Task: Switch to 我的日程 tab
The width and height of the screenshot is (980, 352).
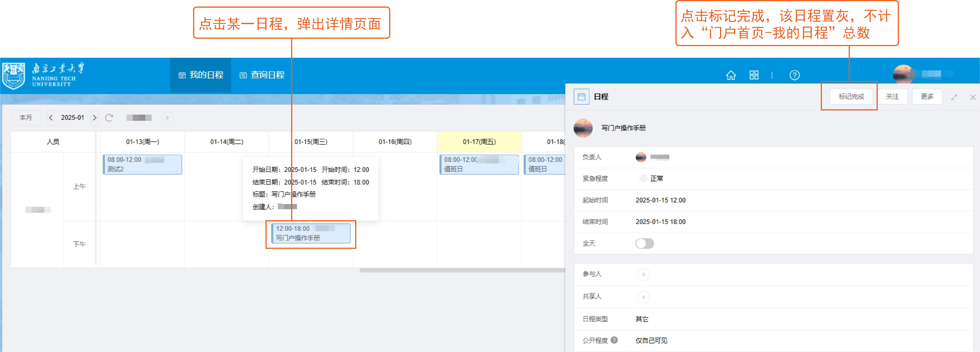Action: 201,75
